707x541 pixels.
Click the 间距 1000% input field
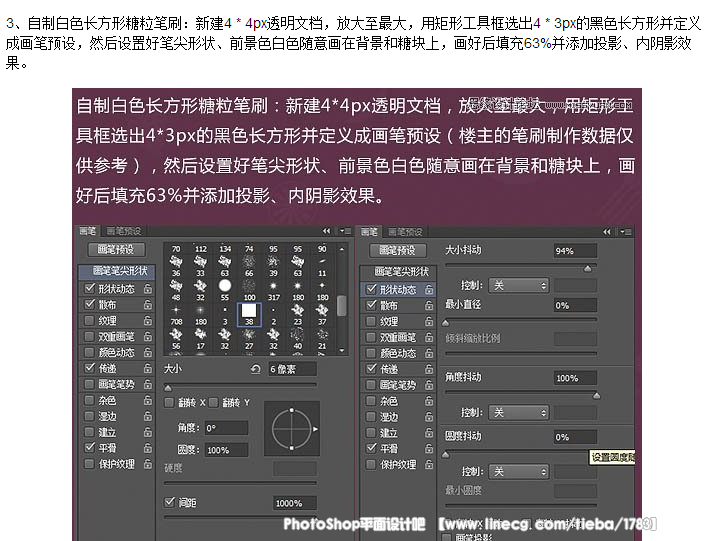(x=295, y=503)
